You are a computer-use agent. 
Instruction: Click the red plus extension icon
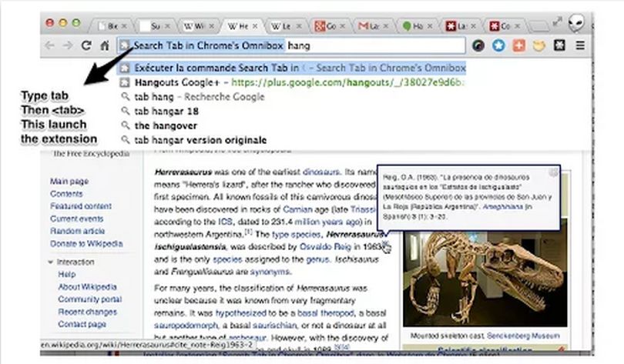[519, 45]
